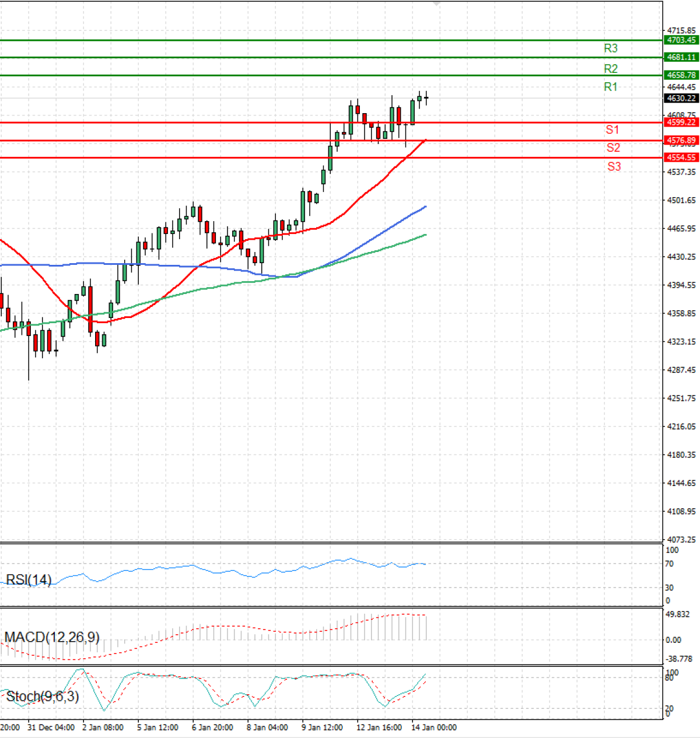Select the R1 resistance label
The height and width of the screenshot is (738, 700).
[610, 87]
